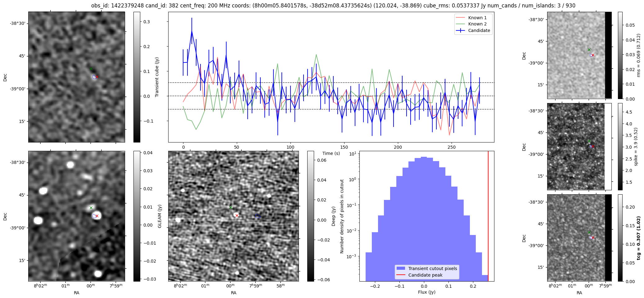Click the Candidate peak legend entry
Viewport: 644px width, 298px height.
(425, 275)
